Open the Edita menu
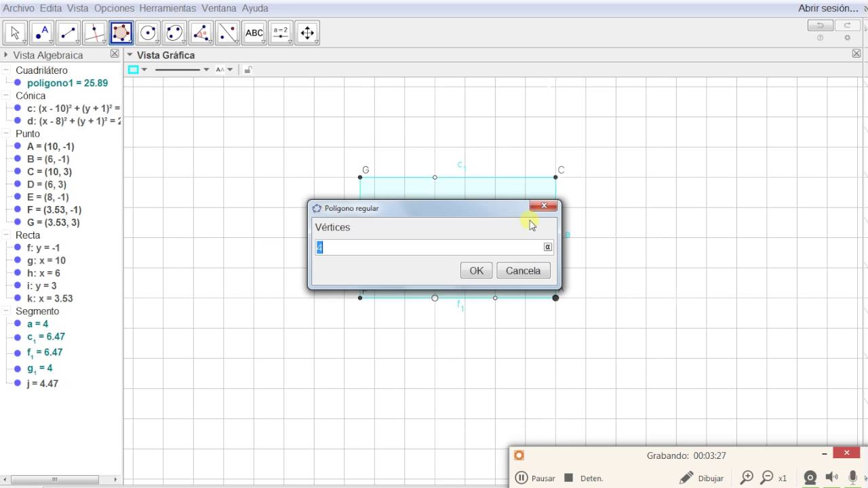The width and height of the screenshot is (868, 488). point(51,8)
